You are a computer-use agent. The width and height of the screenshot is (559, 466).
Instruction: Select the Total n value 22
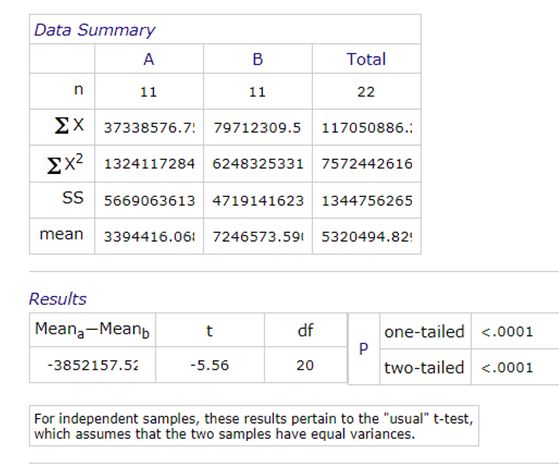pos(366,92)
